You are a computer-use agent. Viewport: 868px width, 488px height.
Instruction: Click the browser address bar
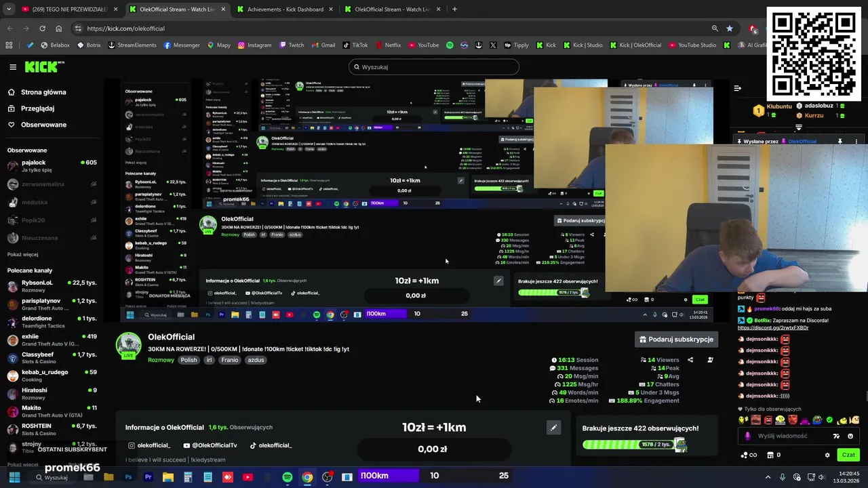coord(393,28)
